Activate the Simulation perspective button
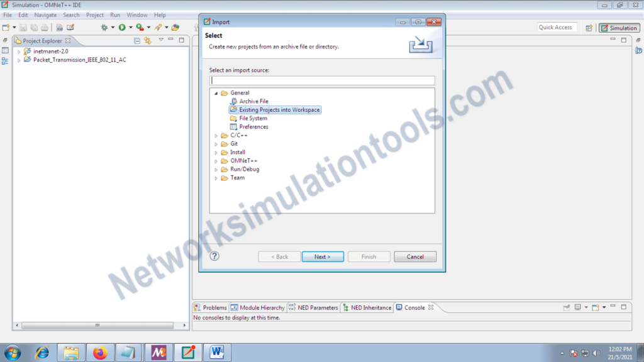Screen dimensions: 644x362 [x=619, y=28]
